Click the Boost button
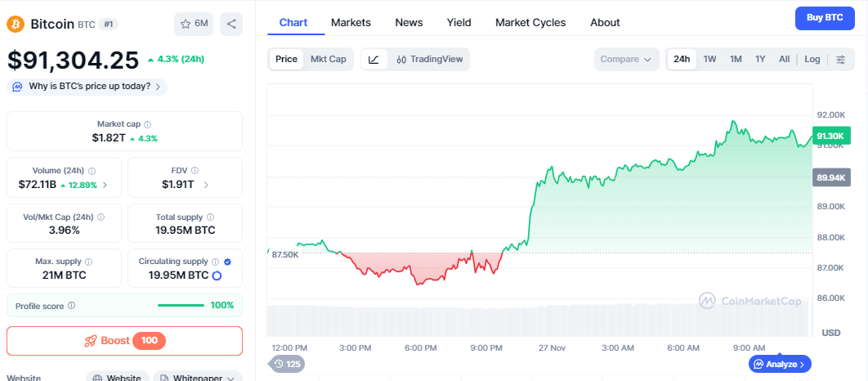Screen dimensions: 868x381 pos(124,341)
